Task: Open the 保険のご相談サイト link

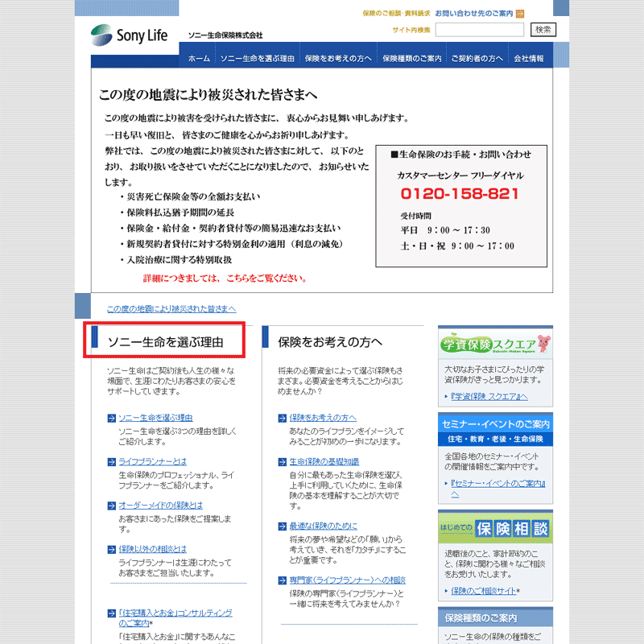Action: tap(484, 591)
